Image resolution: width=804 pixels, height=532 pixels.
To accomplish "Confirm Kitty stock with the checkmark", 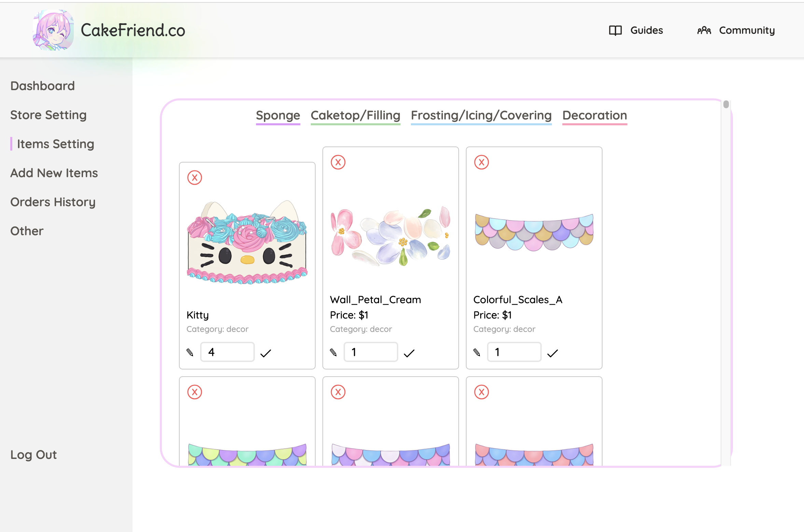I will (266, 352).
